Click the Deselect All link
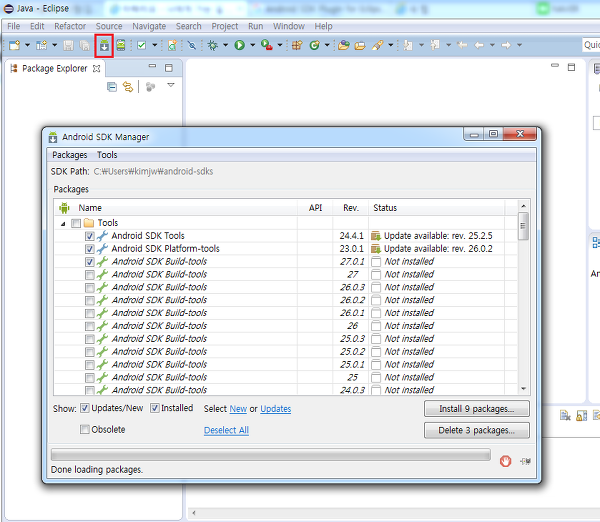The width and height of the screenshot is (600, 522). click(226, 431)
